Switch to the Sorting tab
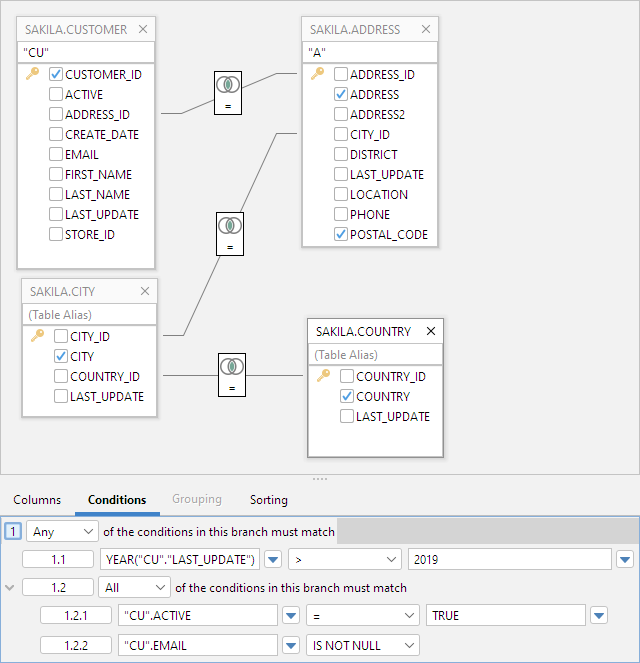Screen dimensions: 640x663 (268, 499)
